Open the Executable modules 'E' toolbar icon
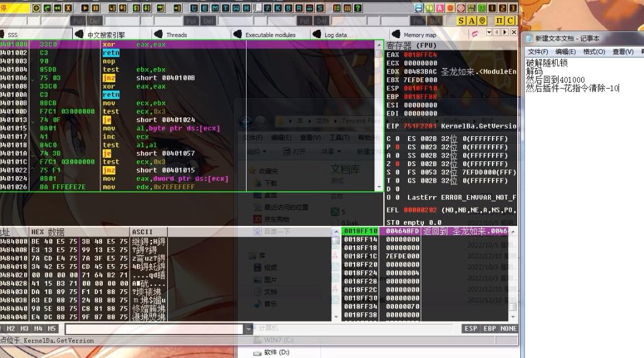Viewport: 644px width, 358px height. point(205,8)
